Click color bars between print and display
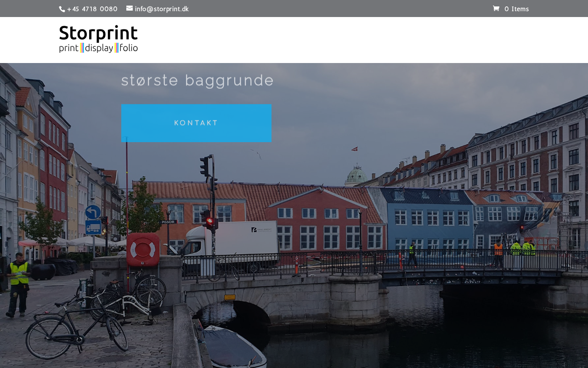The image size is (588, 368). (x=82, y=48)
